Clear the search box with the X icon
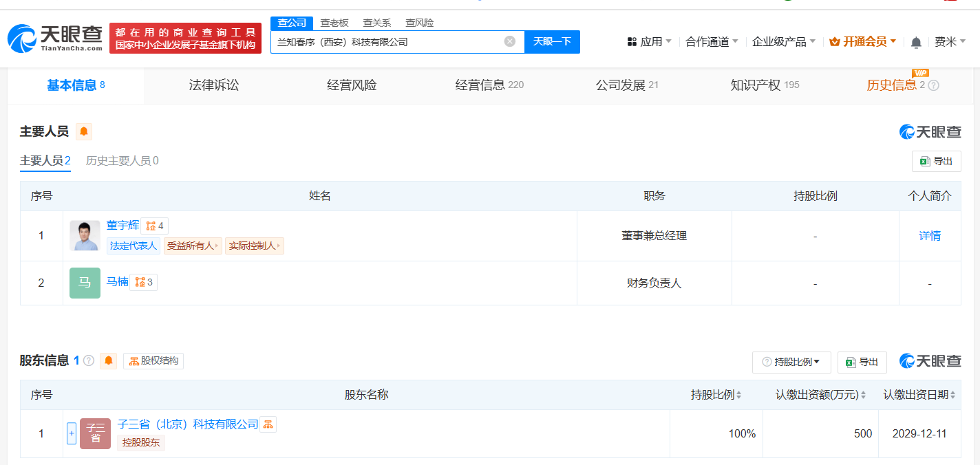This screenshot has height=465, width=980. point(509,41)
